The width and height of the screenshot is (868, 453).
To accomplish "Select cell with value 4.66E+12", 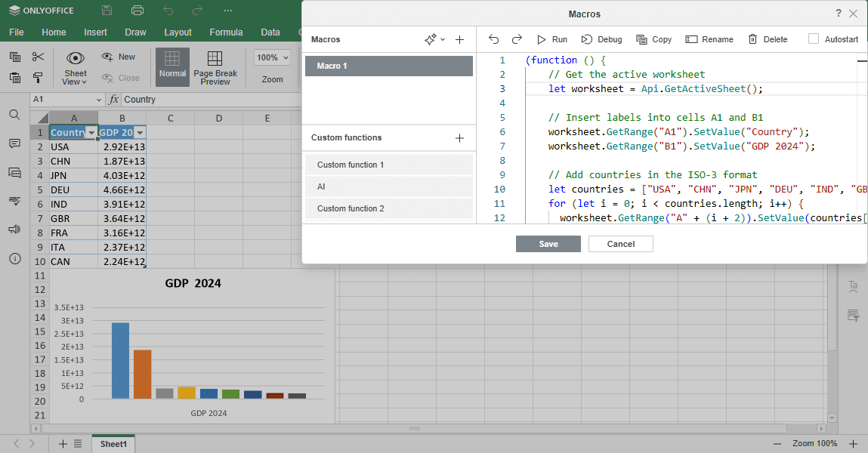I will 122,190.
